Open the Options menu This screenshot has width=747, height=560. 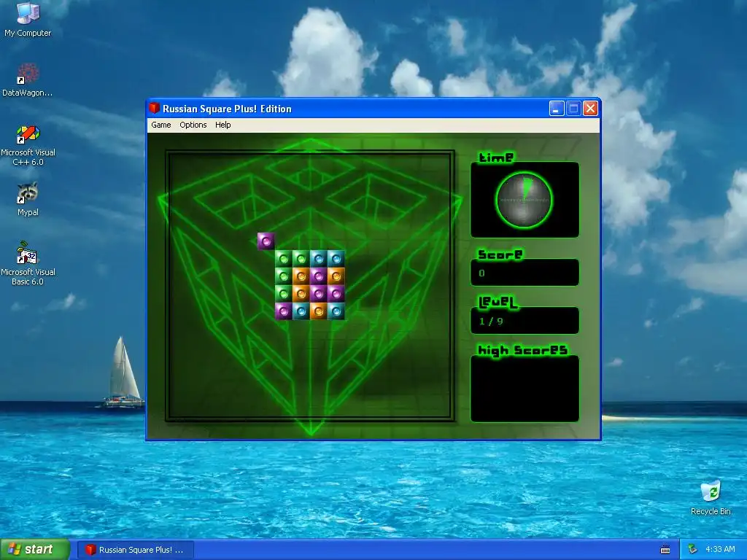(x=193, y=125)
